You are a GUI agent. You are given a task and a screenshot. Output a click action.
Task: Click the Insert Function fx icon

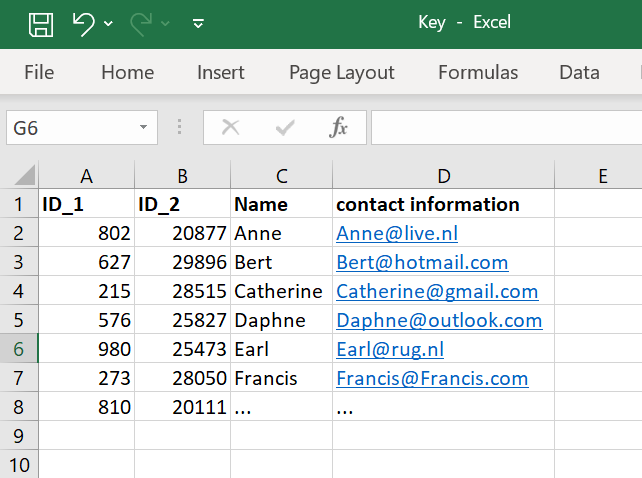pyautogui.click(x=339, y=127)
